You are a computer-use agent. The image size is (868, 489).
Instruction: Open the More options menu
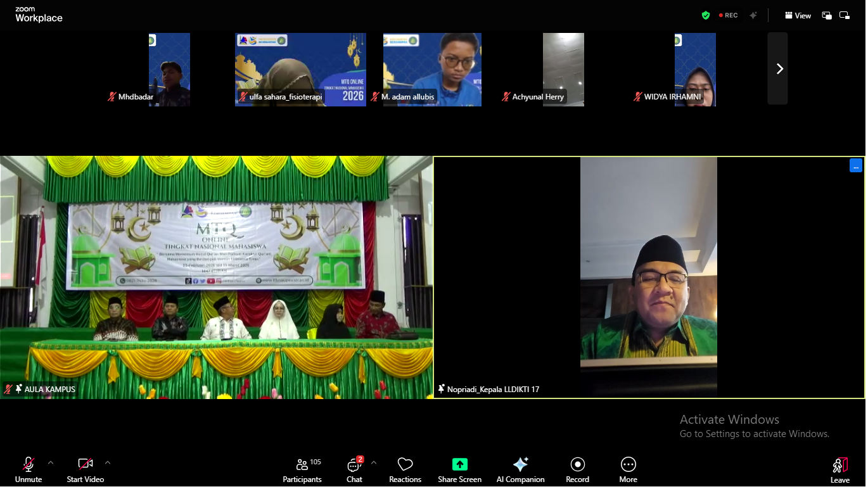(x=628, y=470)
